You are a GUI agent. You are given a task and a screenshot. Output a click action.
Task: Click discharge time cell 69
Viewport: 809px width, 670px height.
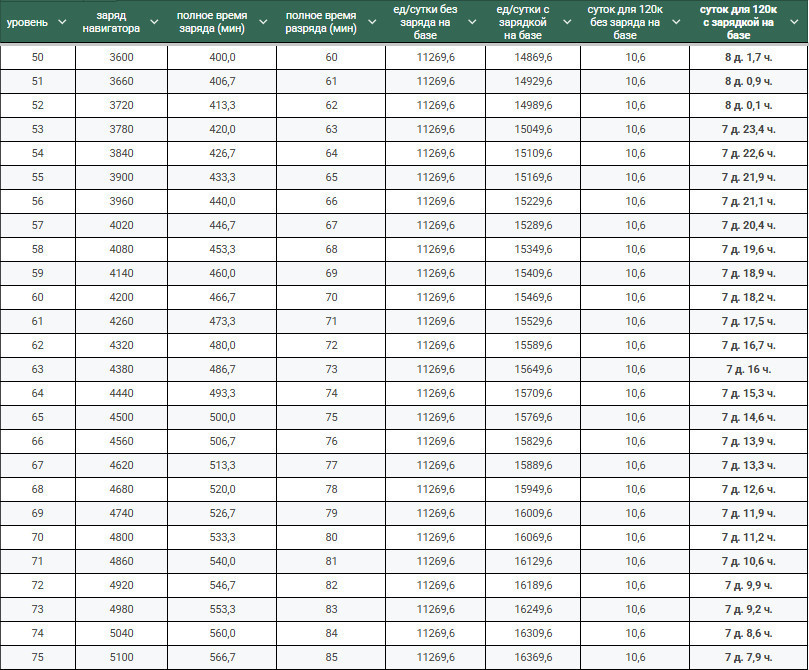click(x=331, y=273)
